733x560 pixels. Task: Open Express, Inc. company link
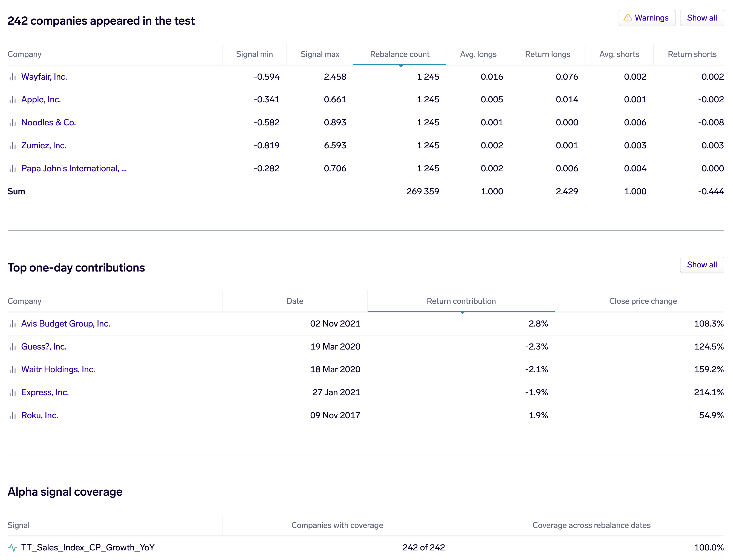[45, 393]
